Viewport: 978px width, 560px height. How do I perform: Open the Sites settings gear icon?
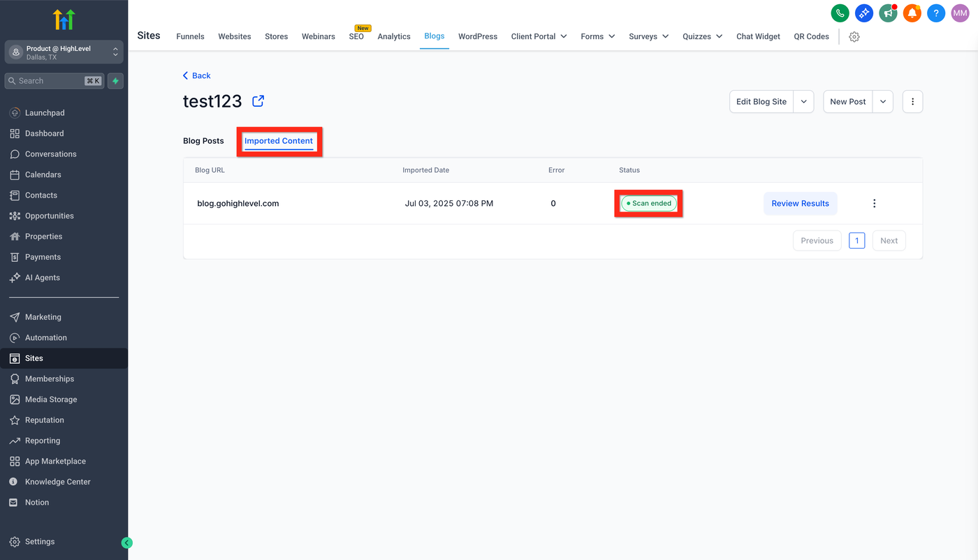click(854, 37)
